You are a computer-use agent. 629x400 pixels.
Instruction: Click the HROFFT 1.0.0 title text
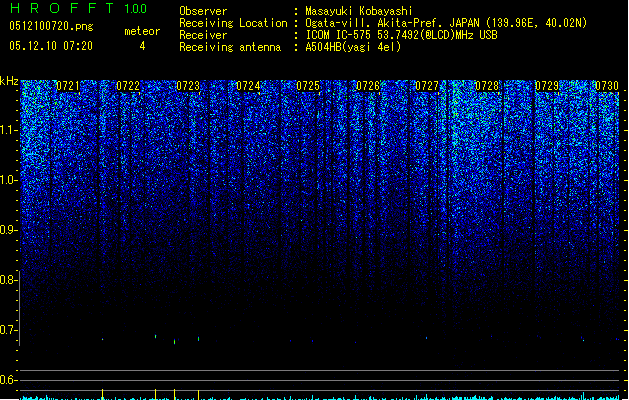(78, 8)
